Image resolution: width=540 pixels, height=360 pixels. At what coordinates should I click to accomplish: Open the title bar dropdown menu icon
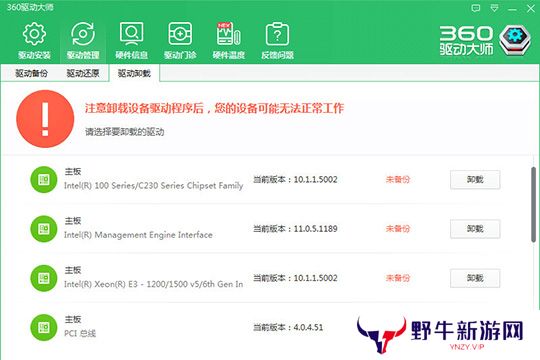pos(494,8)
